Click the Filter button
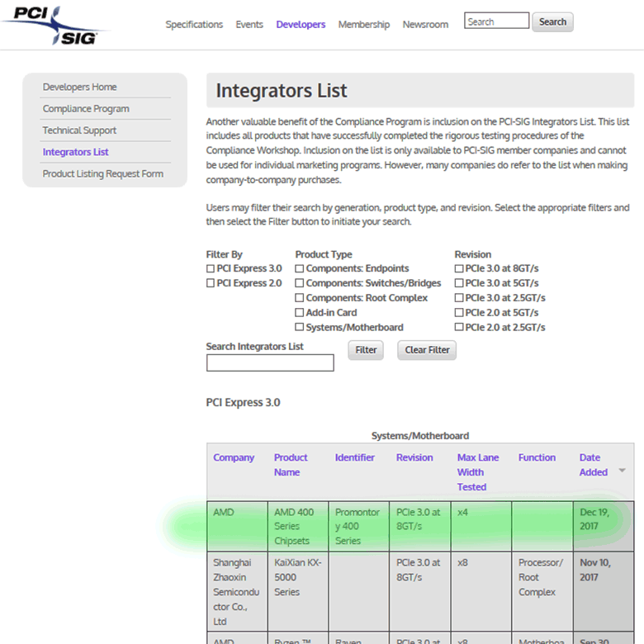644x644 pixels. point(366,350)
